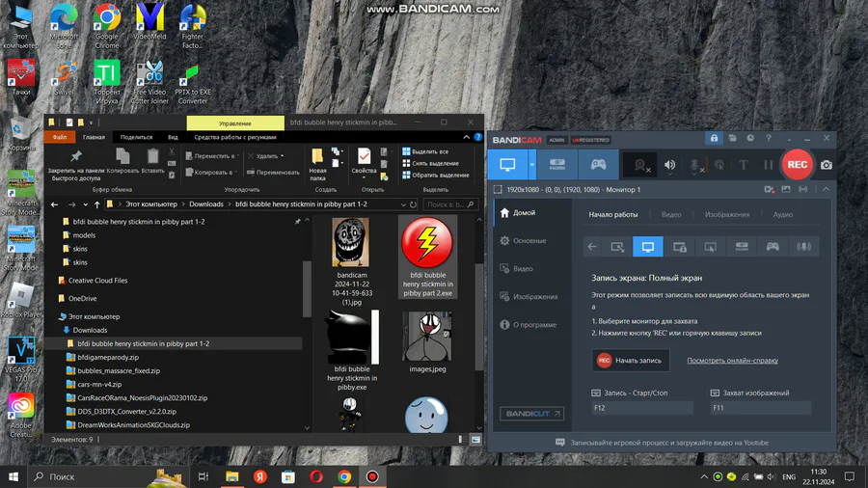The width and height of the screenshot is (868, 488).
Task: Expand Explorer address bar history dropdown
Action: (x=403, y=204)
